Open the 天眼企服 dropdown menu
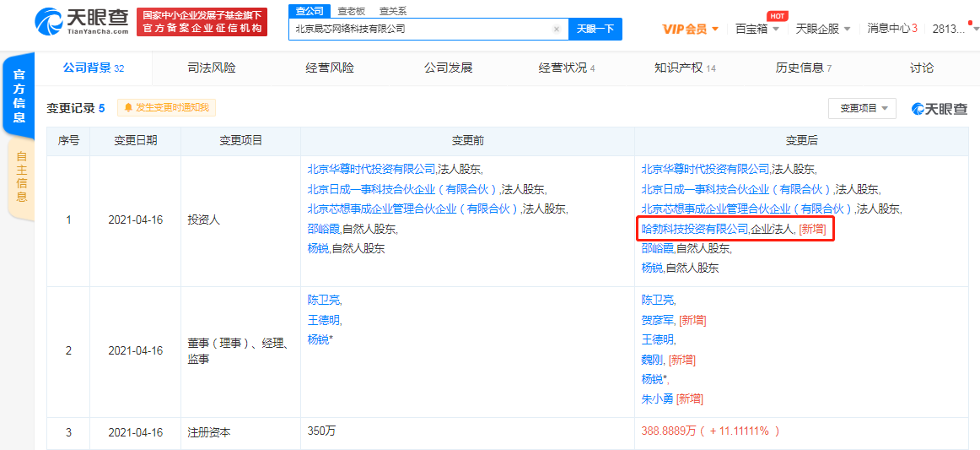Viewport: 980px width, 450px height. 823,29
